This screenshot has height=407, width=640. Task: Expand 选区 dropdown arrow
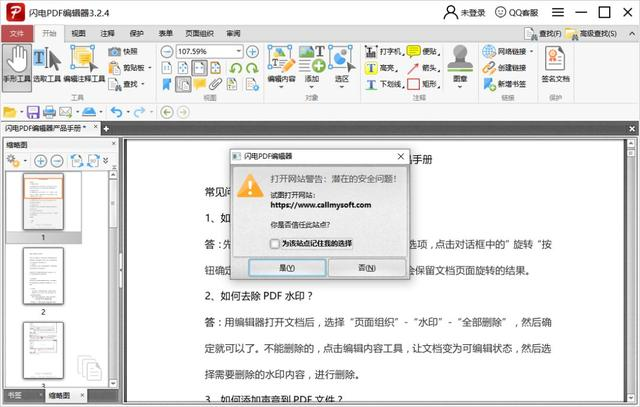pyautogui.click(x=342, y=87)
